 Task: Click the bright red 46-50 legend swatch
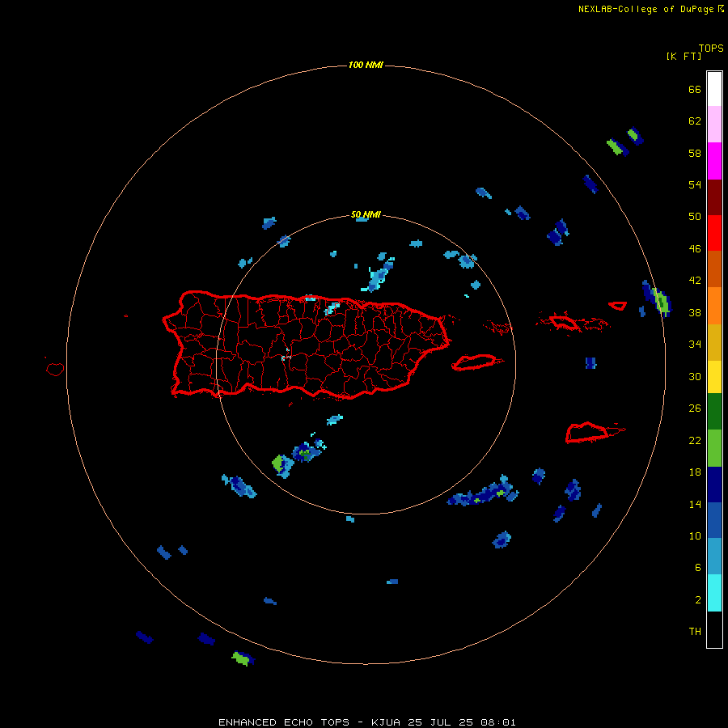pyautogui.click(x=714, y=233)
